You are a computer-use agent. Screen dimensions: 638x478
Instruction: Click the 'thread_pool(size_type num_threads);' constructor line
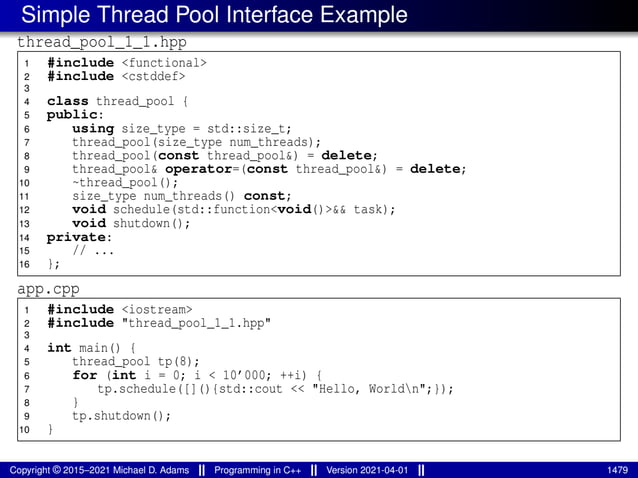[197, 142]
